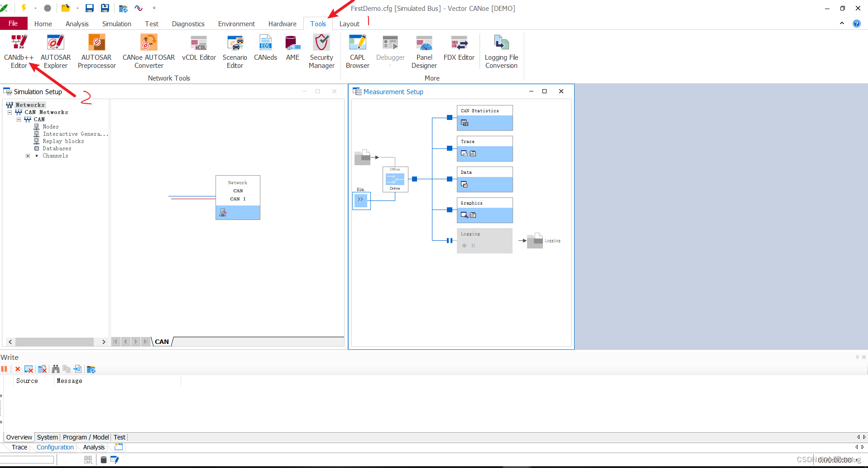
Task: Add a new desktop tab
Action: (x=119, y=447)
